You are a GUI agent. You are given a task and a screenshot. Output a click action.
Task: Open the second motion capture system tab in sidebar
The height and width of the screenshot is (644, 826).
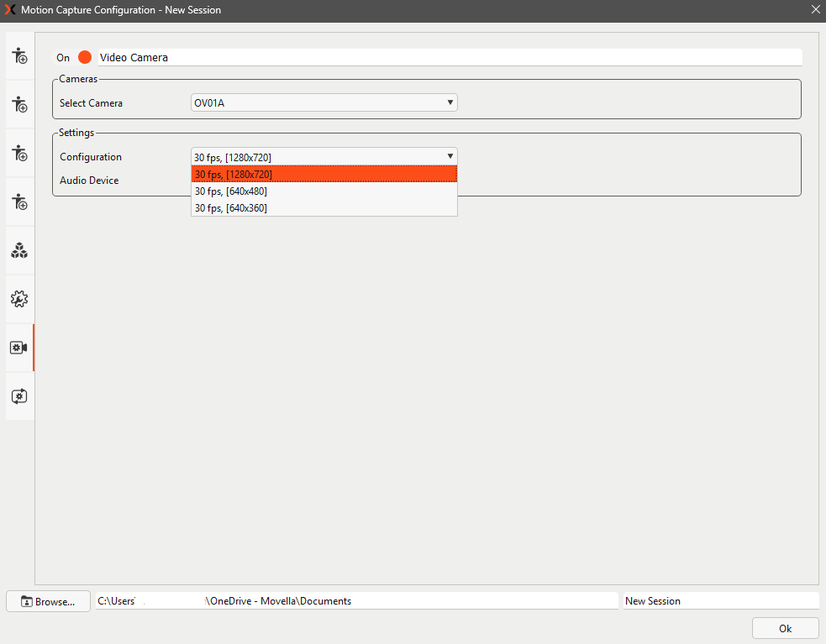point(20,105)
